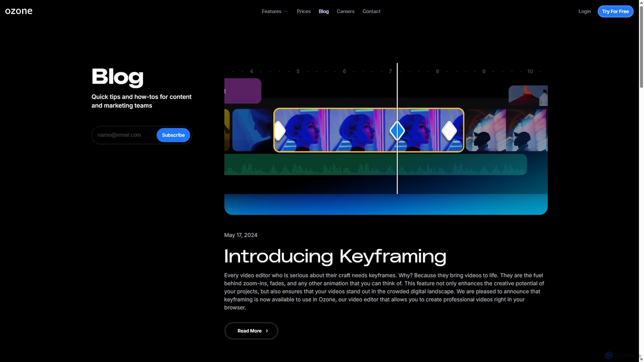
Task: Open the Prices page
Action: click(x=303, y=11)
